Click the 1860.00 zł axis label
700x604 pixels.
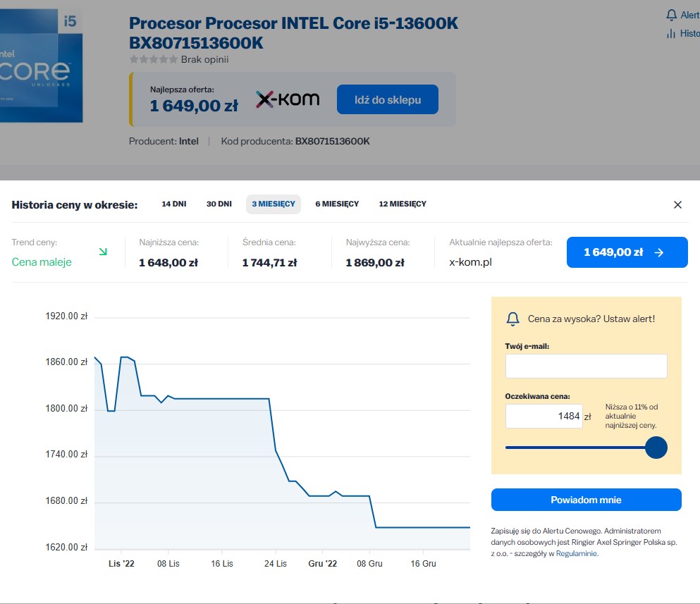click(x=66, y=362)
